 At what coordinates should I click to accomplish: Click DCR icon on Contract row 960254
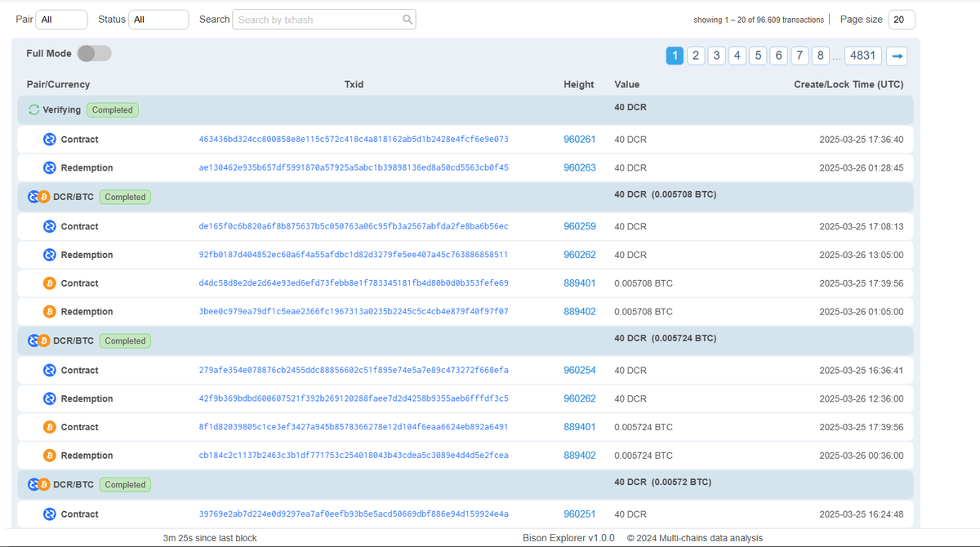coord(49,371)
